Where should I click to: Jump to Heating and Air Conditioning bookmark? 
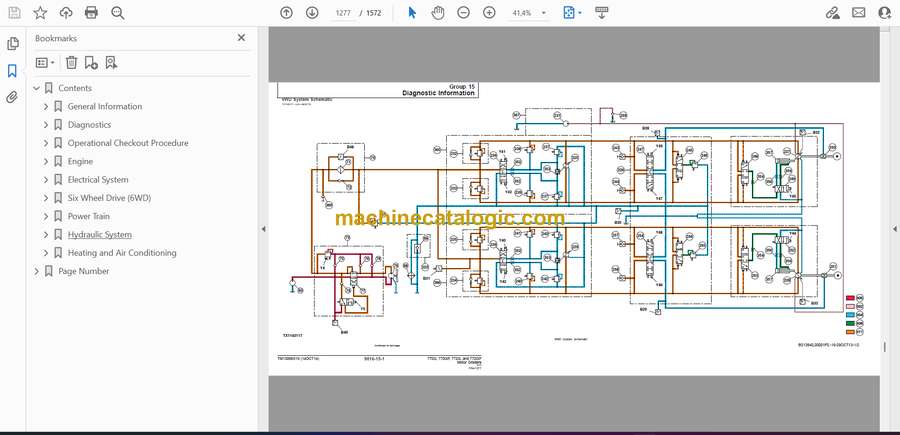(122, 253)
